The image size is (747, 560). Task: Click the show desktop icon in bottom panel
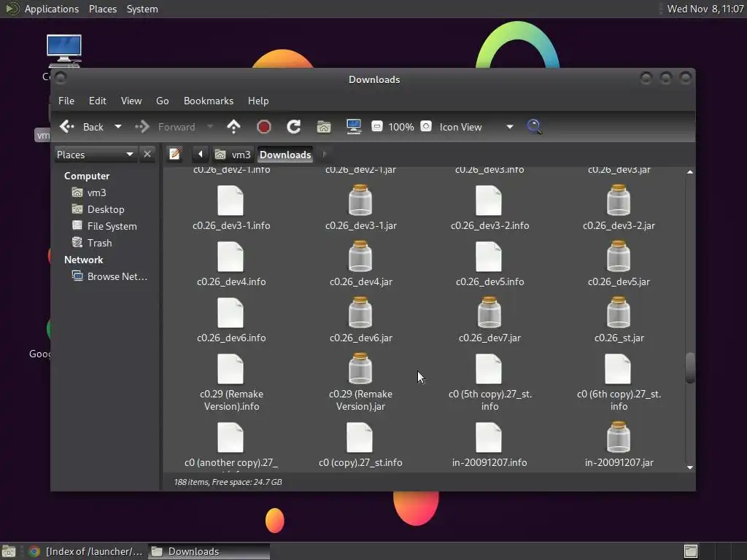[x=9, y=551]
